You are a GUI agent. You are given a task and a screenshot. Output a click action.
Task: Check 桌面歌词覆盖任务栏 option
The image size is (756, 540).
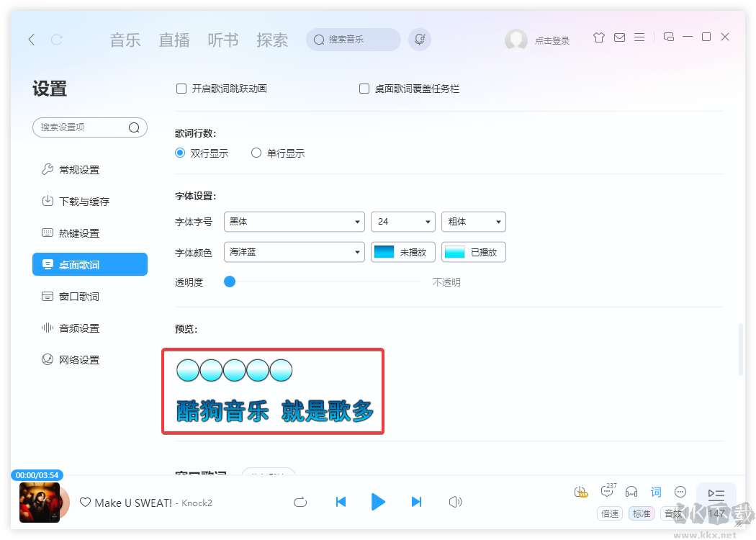pyautogui.click(x=364, y=88)
